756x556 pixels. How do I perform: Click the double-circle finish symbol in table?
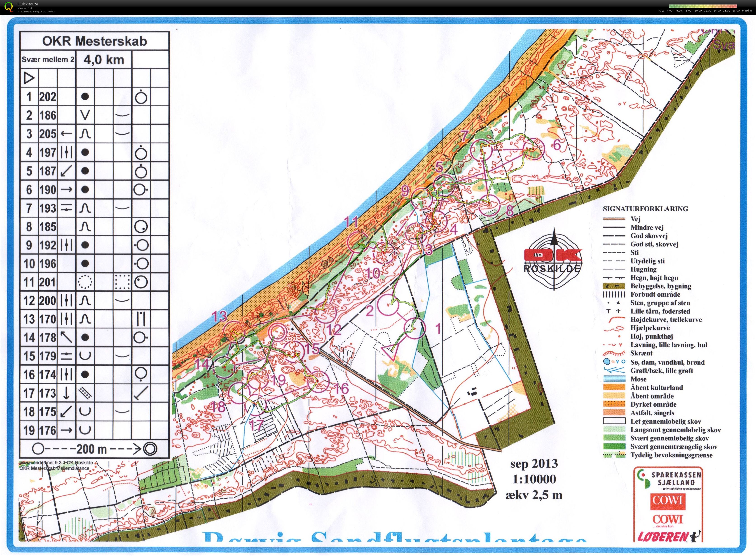150,448
